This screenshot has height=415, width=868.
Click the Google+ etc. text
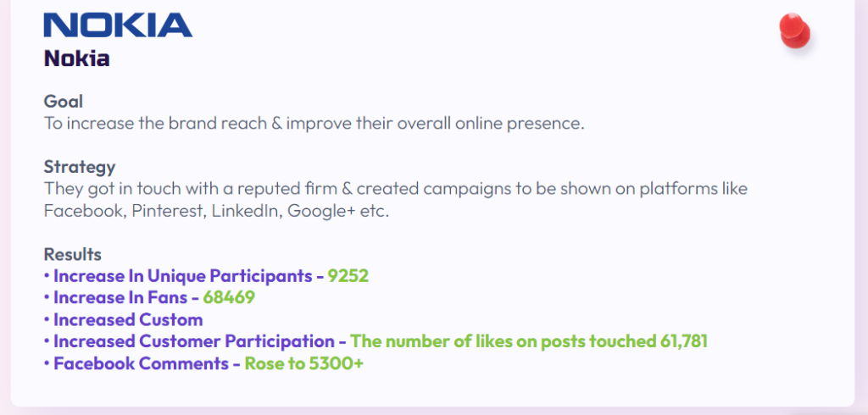(x=339, y=212)
